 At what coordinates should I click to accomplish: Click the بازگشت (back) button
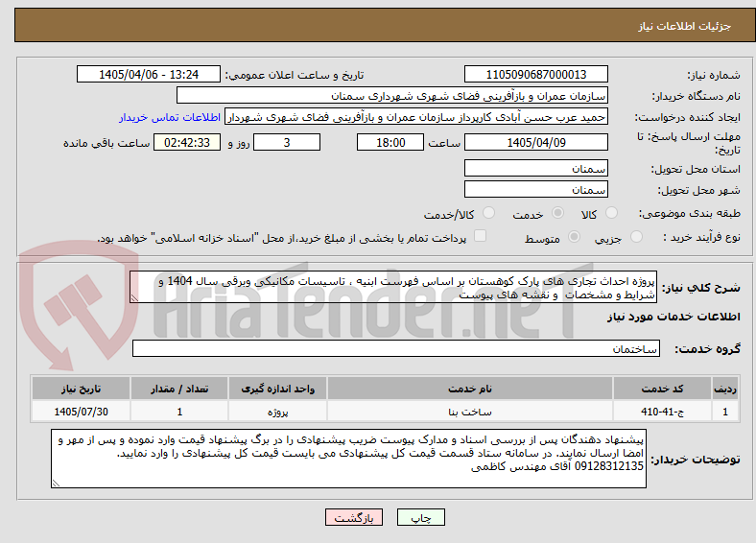coord(354,517)
